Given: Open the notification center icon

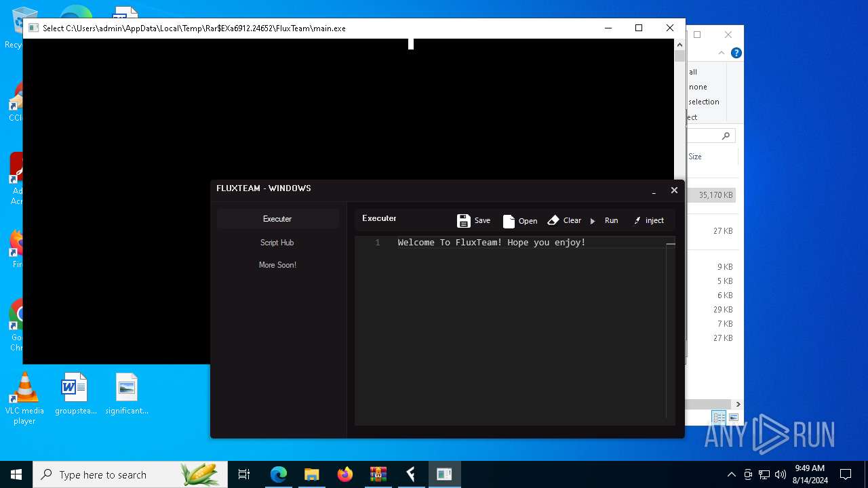Looking at the screenshot, I should point(846,474).
